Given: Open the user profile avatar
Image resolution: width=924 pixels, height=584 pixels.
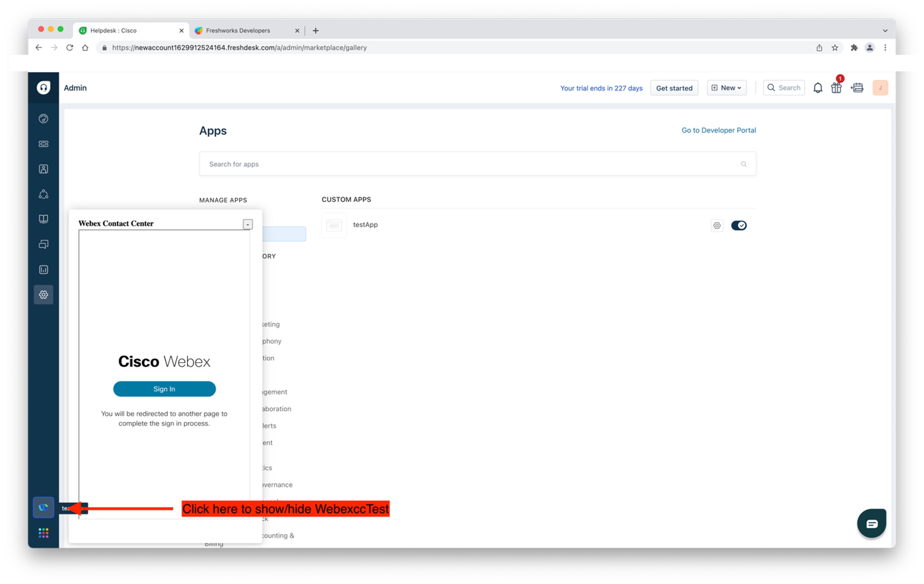Looking at the screenshot, I should point(880,88).
